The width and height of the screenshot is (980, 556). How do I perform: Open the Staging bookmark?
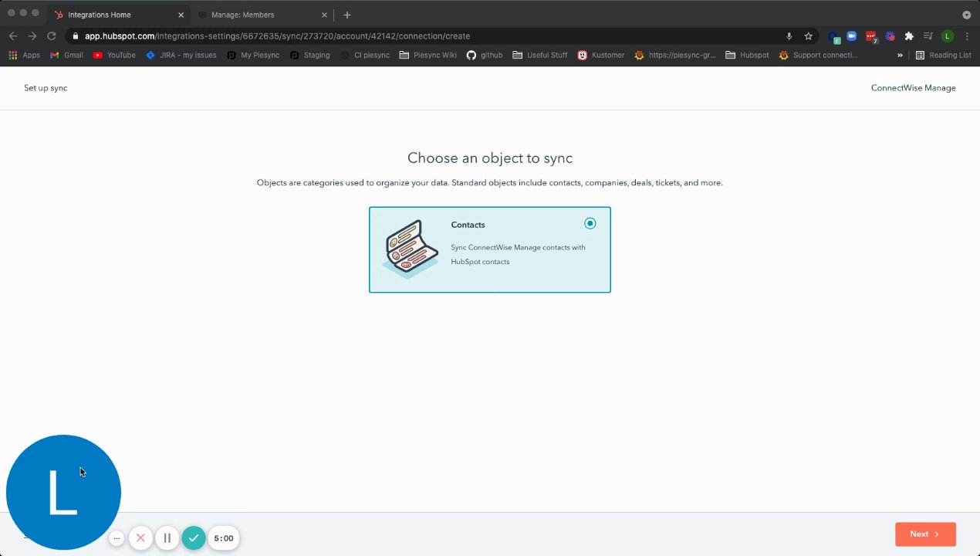[309, 56]
